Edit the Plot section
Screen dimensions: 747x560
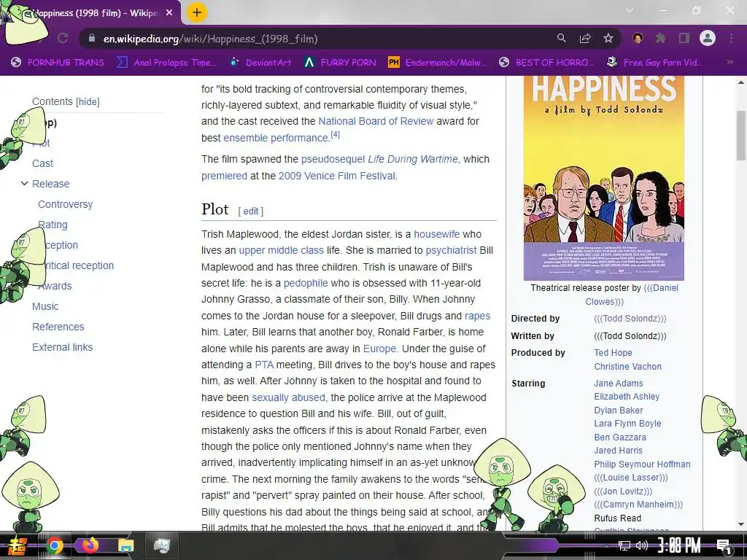pos(251,211)
